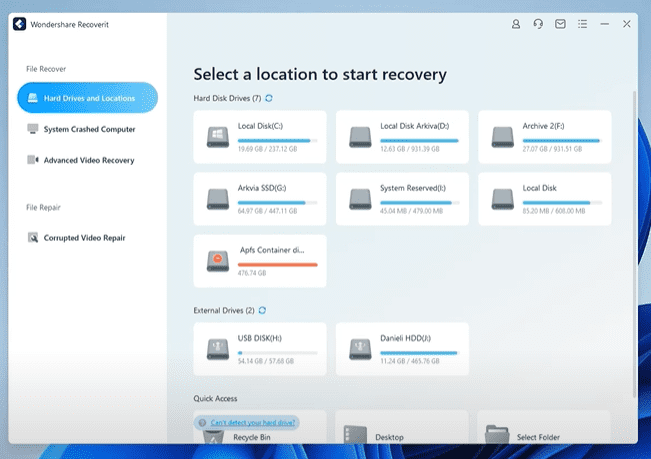Open the list menu icon in title bar
651x459 pixels.
click(x=583, y=23)
